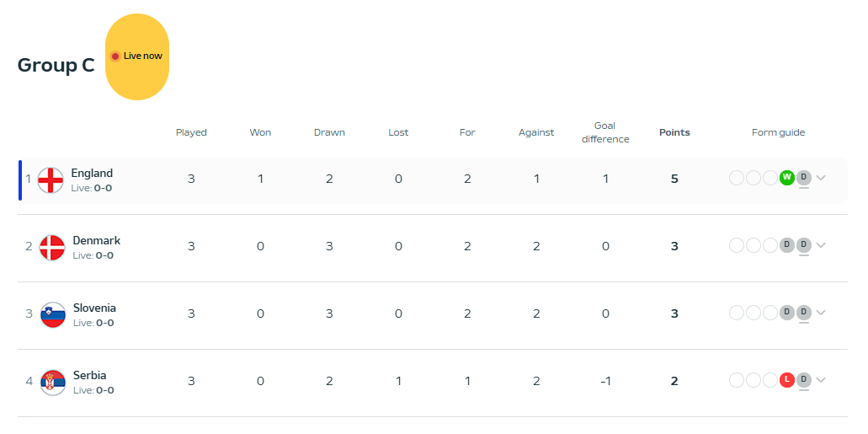Open the Denmark team link
Viewport: 868px width, 434px height.
click(96, 240)
